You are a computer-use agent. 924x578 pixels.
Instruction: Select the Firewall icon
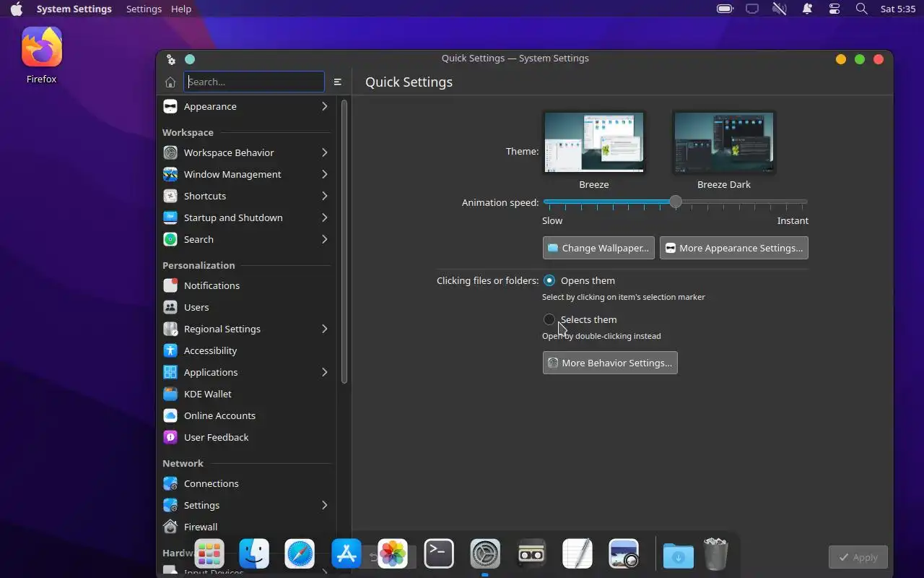pyautogui.click(x=170, y=527)
